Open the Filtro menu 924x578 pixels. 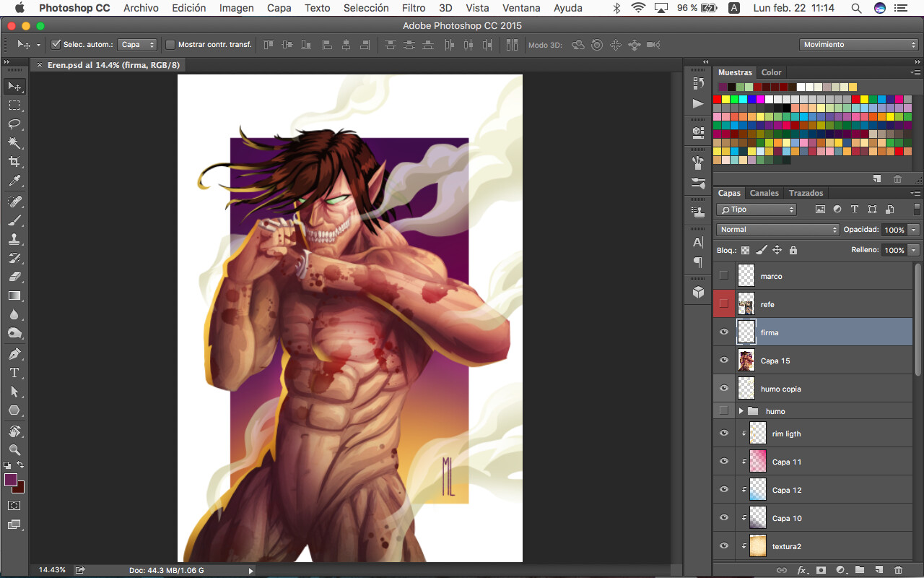(414, 8)
